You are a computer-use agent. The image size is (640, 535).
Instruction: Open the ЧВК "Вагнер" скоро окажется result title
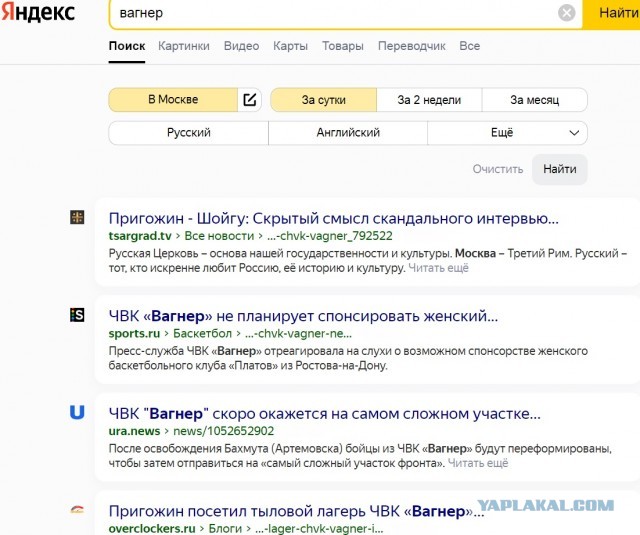pos(324,414)
